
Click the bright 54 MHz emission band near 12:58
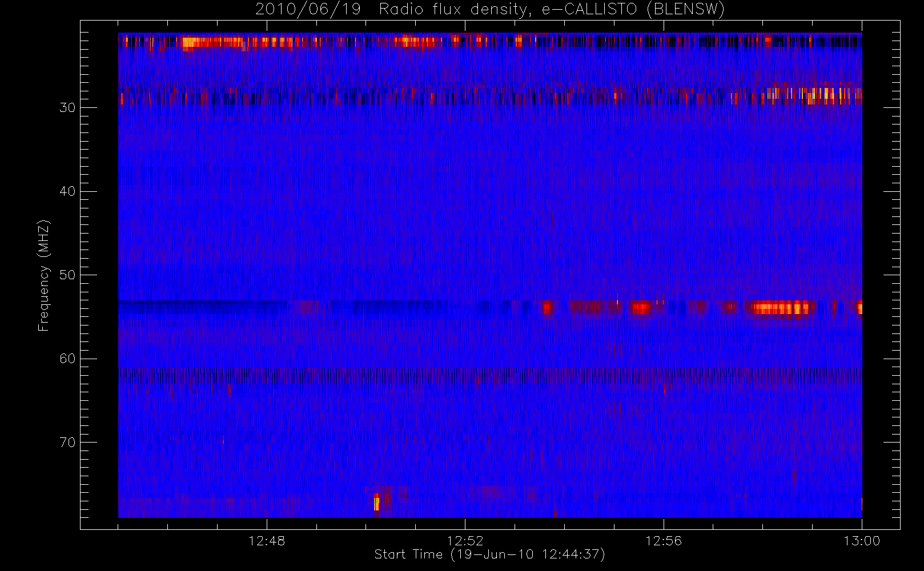point(781,308)
